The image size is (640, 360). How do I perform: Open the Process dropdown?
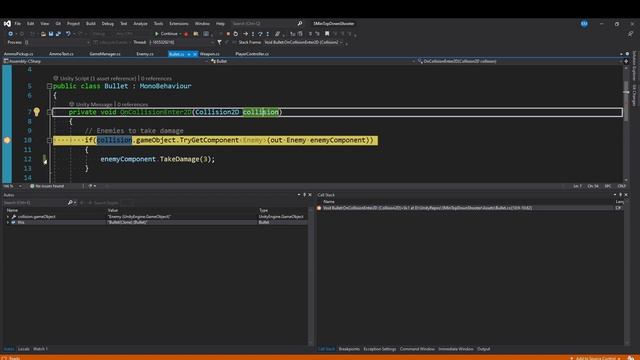click(x=57, y=42)
